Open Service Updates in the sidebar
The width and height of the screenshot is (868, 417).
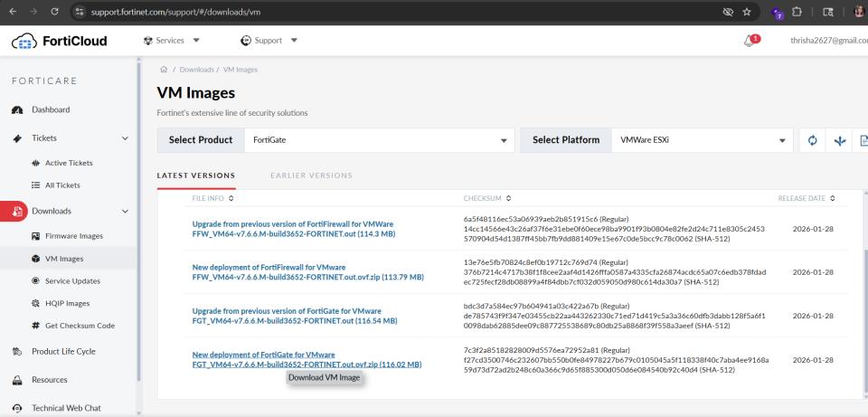click(x=72, y=280)
